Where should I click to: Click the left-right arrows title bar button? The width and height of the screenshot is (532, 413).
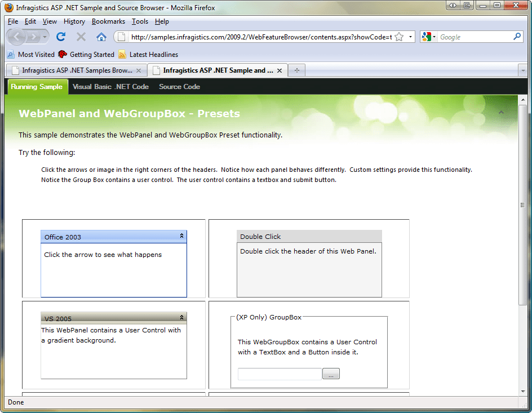point(453,5)
